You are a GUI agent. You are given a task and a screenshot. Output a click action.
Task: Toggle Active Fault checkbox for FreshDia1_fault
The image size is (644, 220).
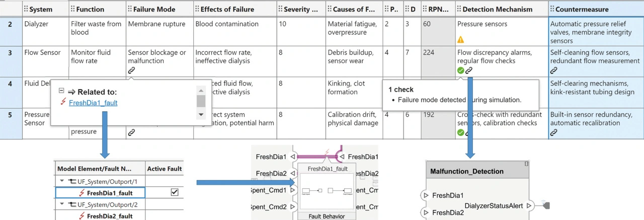(175, 192)
